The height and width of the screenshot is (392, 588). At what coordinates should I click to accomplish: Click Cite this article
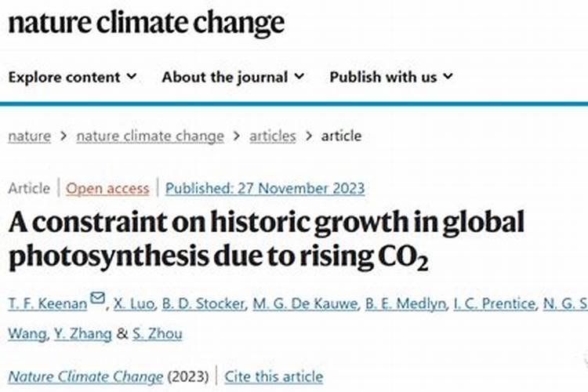coord(274,376)
